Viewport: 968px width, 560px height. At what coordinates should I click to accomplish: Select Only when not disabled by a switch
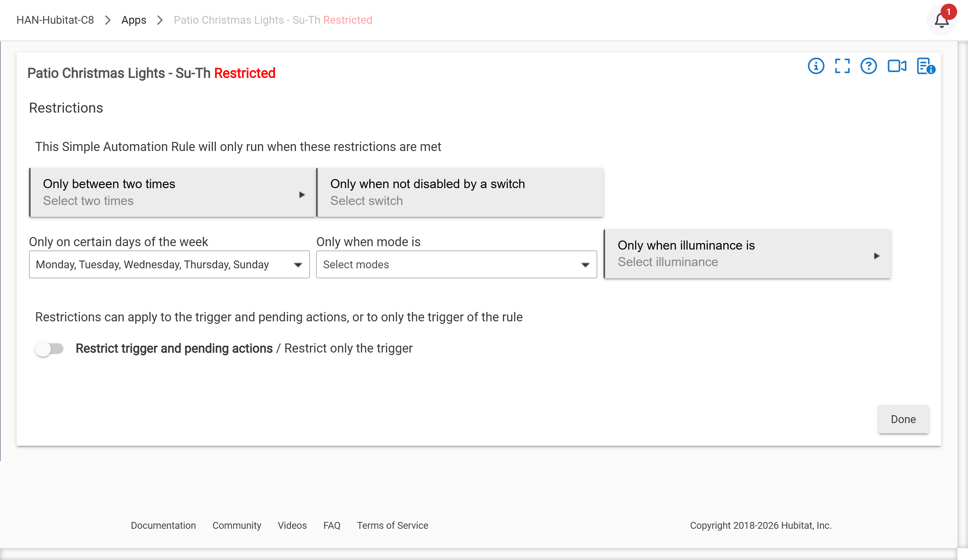coord(460,192)
